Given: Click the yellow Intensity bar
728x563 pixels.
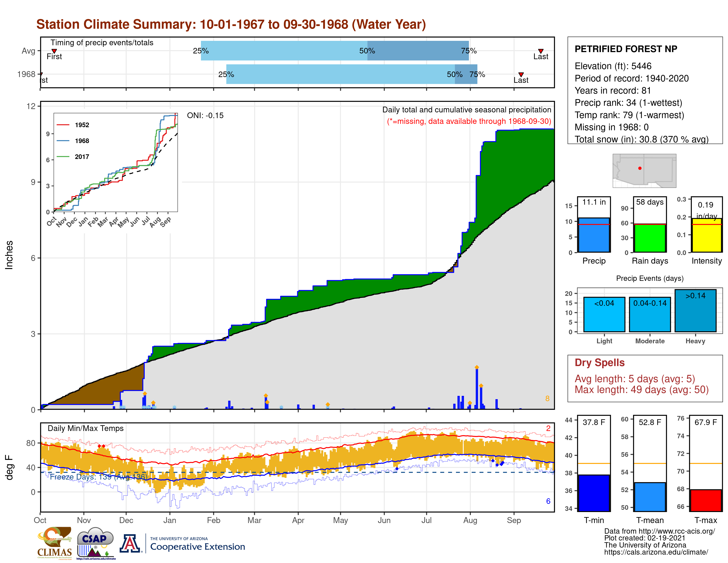Looking at the screenshot, I should click(x=707, y=235).
